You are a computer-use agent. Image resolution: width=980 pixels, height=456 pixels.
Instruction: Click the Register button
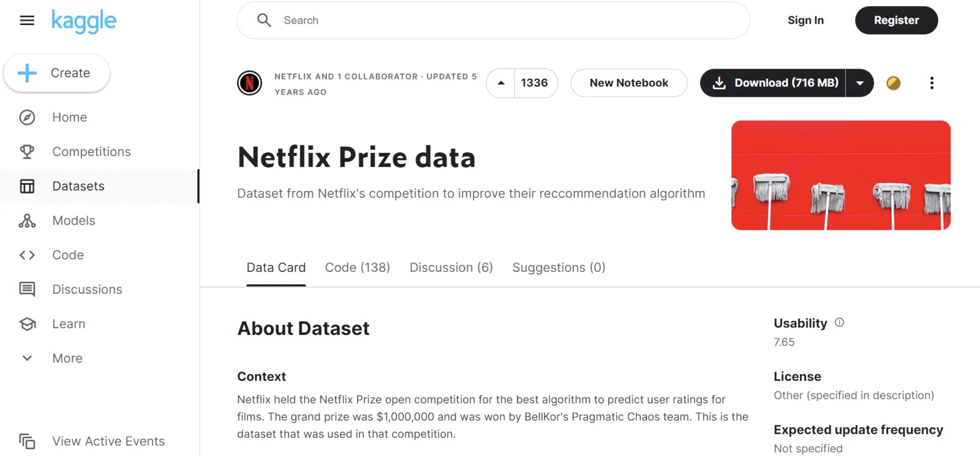click(897, 20)
